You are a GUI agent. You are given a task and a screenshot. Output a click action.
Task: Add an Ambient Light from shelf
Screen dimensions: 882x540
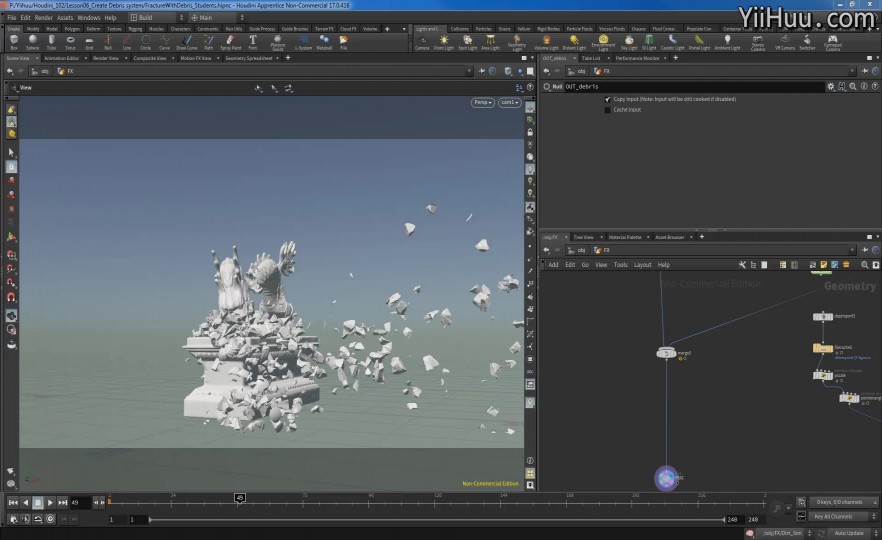[x=727, y=43]
